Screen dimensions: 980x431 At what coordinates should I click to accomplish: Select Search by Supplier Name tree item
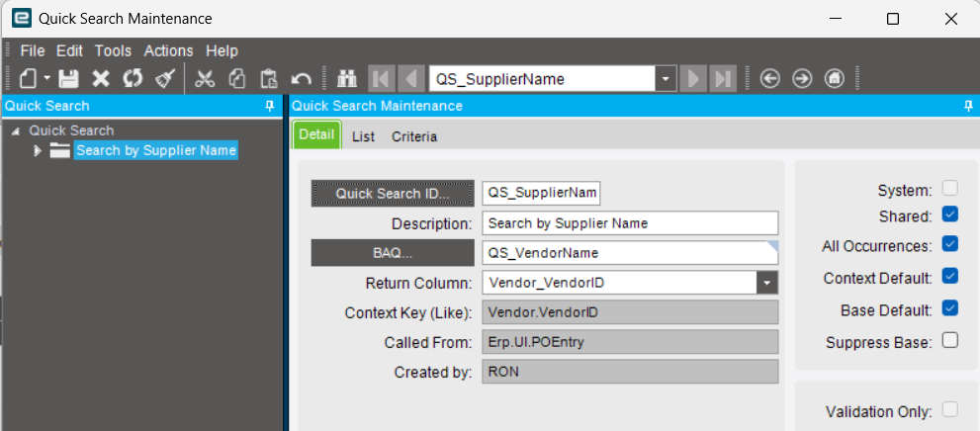tap(155, 150)
